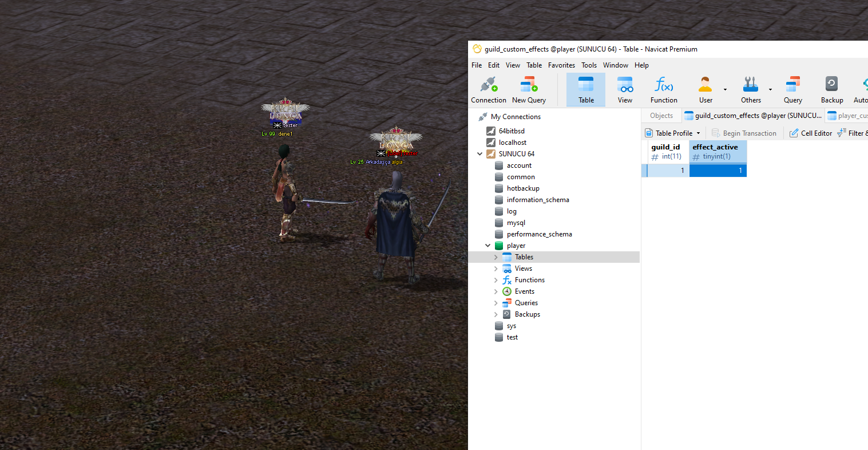Select the account database

point(519,165)
